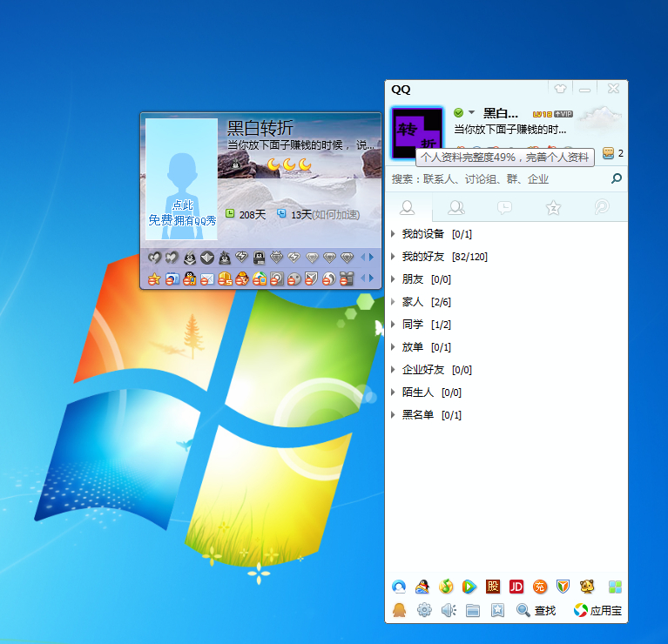Click the Qzone star icon in card
Viewport: 668px width, 644px height.
pyautogui.click(x=154, y=279)
